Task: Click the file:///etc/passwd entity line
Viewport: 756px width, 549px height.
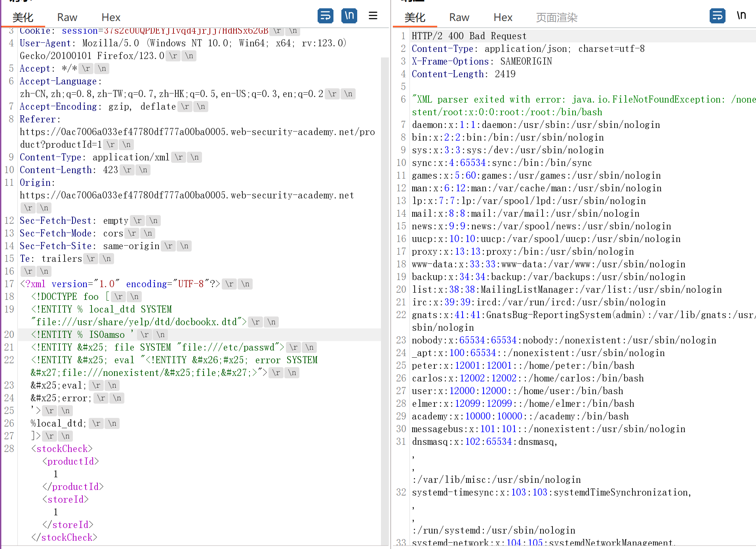Action: (x=158, y=347)
